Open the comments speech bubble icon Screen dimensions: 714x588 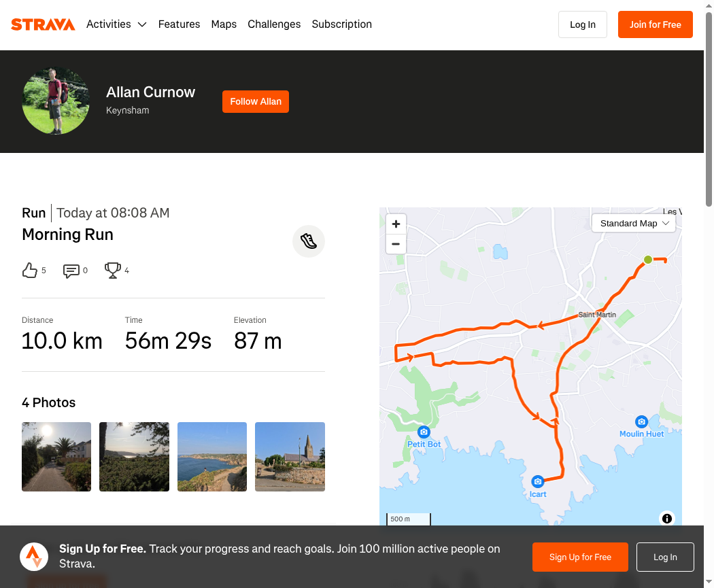click(71, 271)
